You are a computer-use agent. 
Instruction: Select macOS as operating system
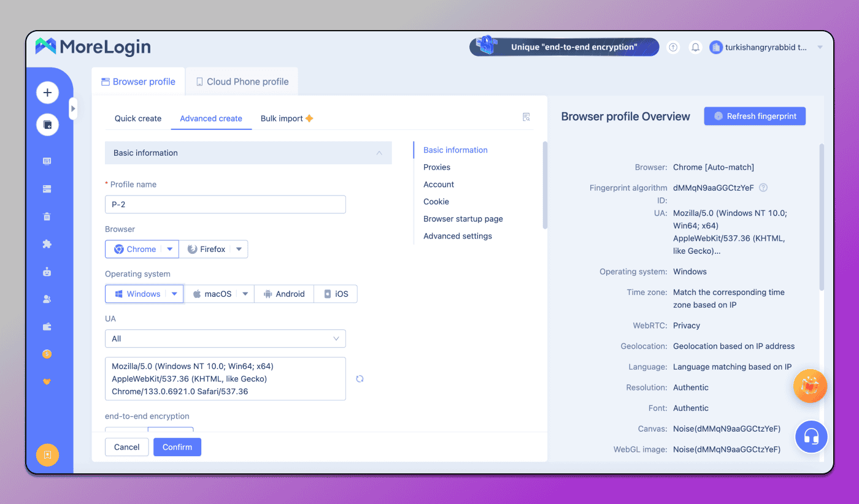212,294
